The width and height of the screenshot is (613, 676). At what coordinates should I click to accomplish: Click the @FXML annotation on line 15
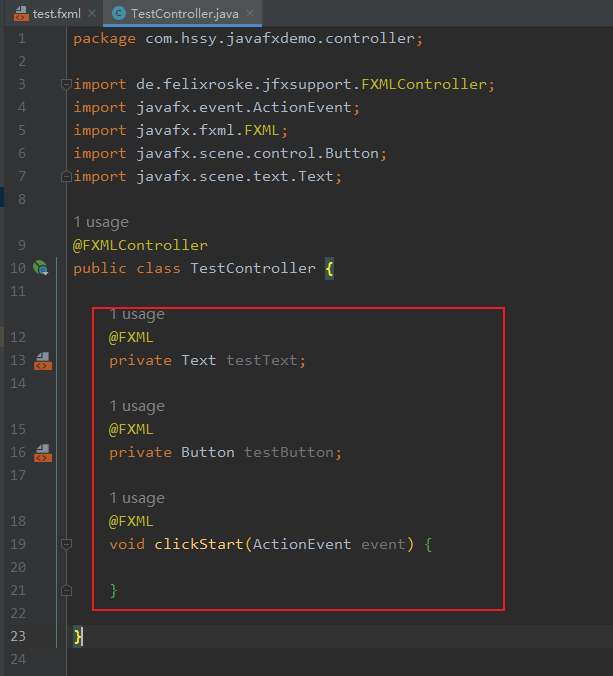click(x=131, y=429)
